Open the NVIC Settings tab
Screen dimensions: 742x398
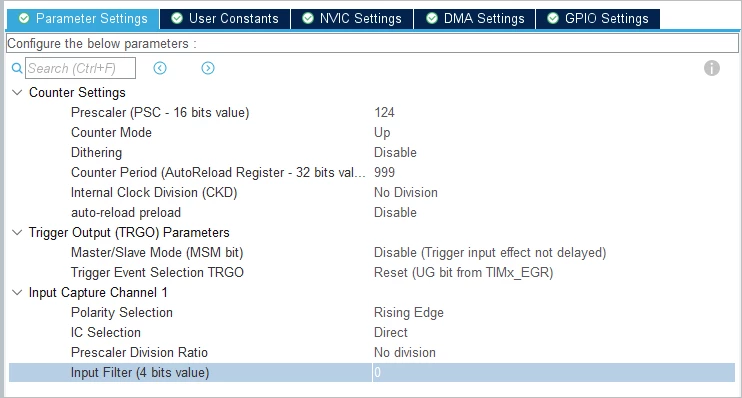coord(352,18)
